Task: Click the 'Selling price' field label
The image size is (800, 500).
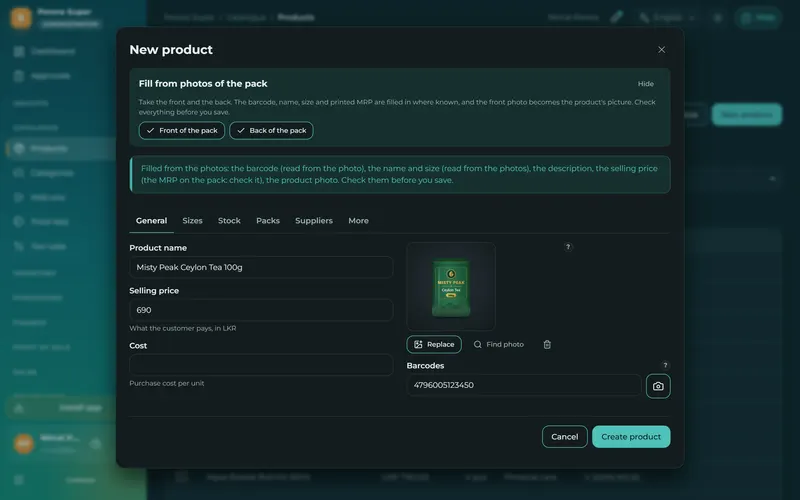Action: (154, 291)
